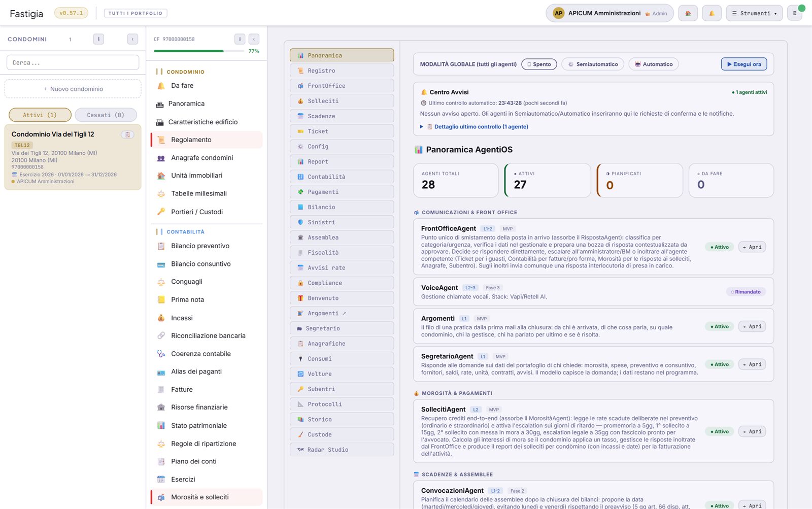Click the house icon in the top bar
Image resolution: width=812 pixels, height=509 pixels.
[688, 13]
